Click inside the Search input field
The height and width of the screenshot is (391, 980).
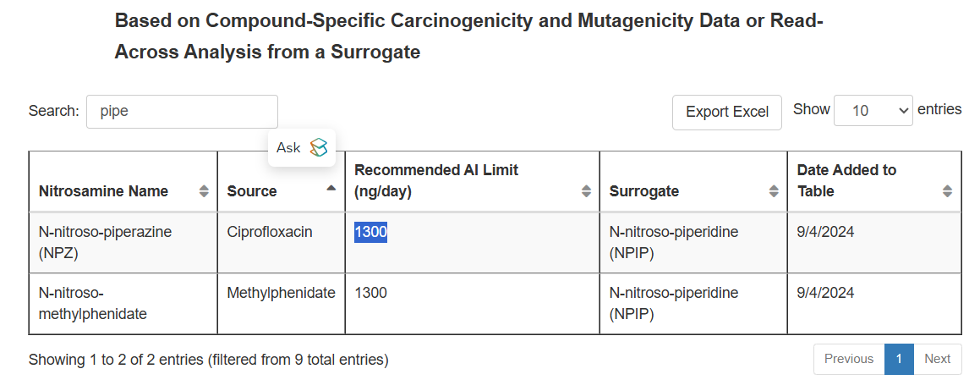pyautogui.click(x=182, y=112)
